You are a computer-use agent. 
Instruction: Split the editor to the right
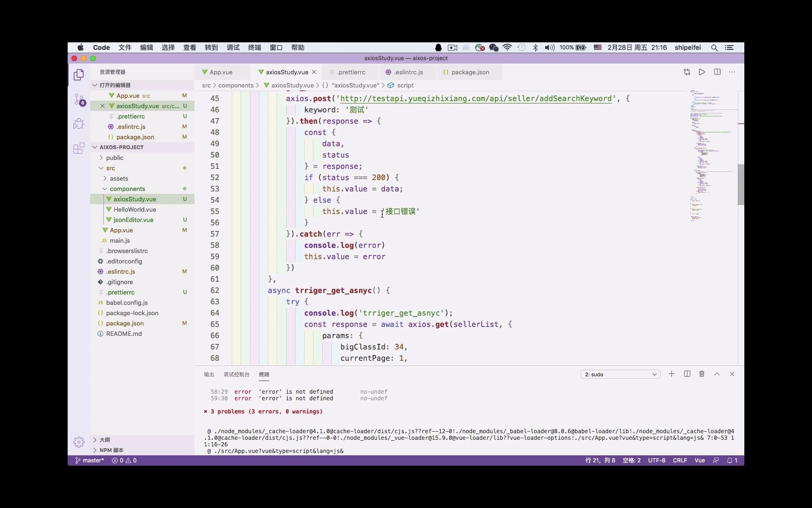pos(717,72)
